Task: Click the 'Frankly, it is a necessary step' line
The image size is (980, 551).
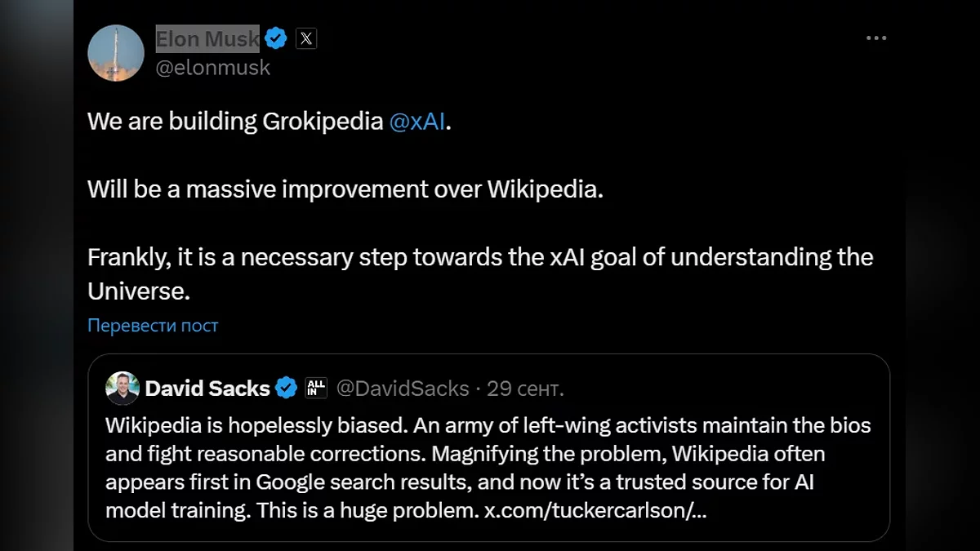Action: click(480, 257)
